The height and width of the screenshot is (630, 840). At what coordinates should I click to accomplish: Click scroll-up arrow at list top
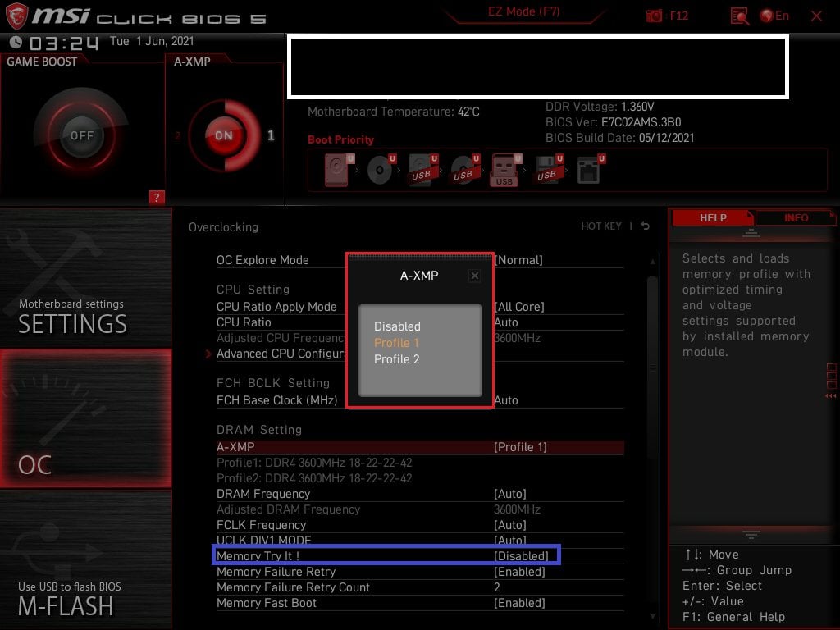(652, 262)
